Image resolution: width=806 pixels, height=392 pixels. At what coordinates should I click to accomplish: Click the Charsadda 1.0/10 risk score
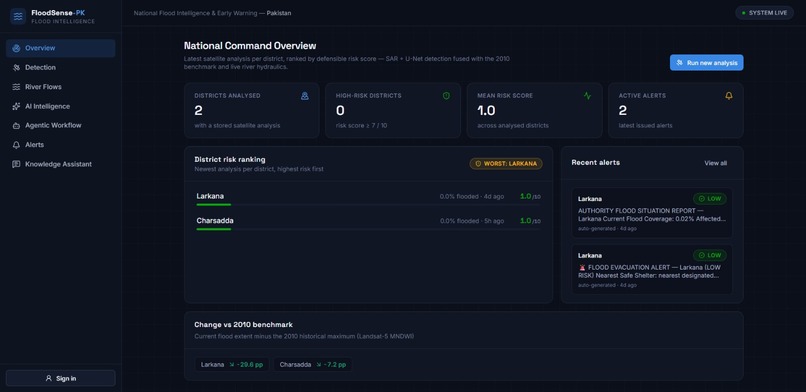point(530,221)
